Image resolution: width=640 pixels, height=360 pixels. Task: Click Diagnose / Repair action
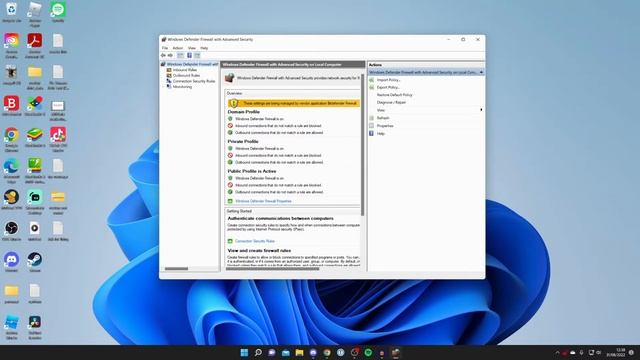pyautogui.click(x=391, y=102)
